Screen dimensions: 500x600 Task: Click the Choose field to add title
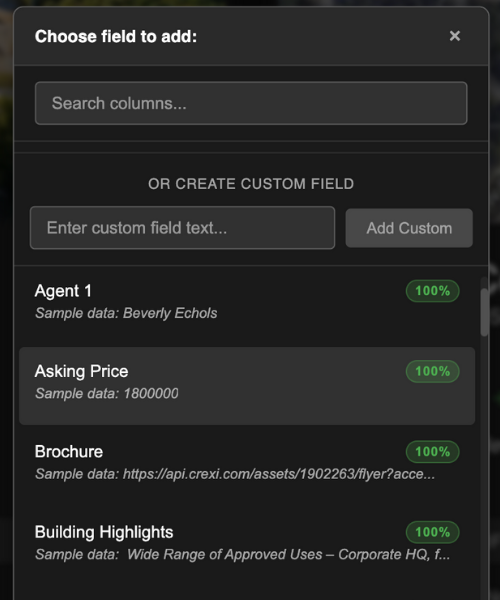point(116,37)
